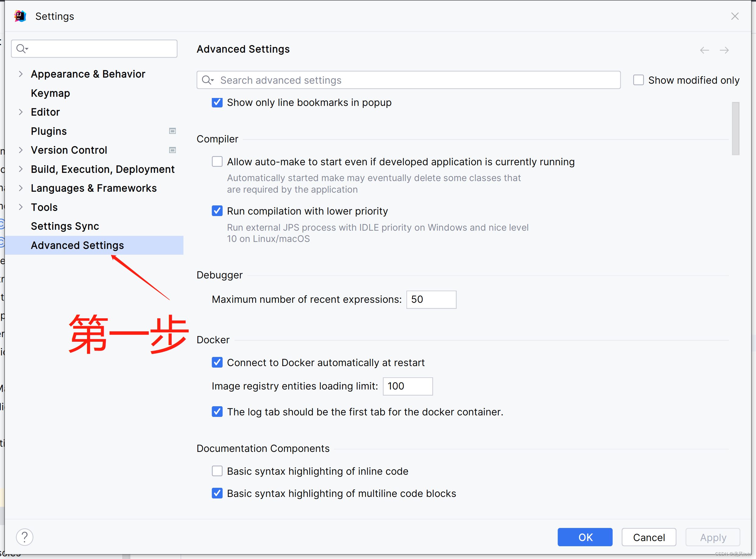Click the OK button
The width and height of the screenshot is (756, 559).
point(585,537)
